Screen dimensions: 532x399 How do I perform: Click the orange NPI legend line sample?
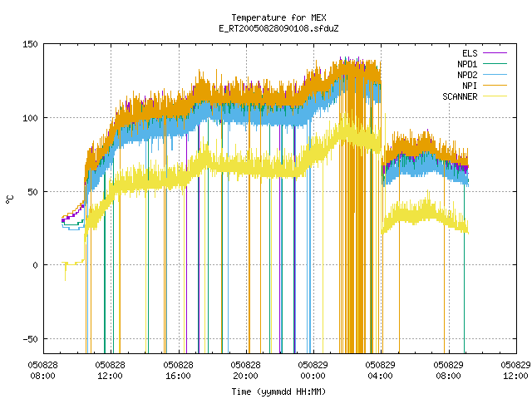[495, 86]
